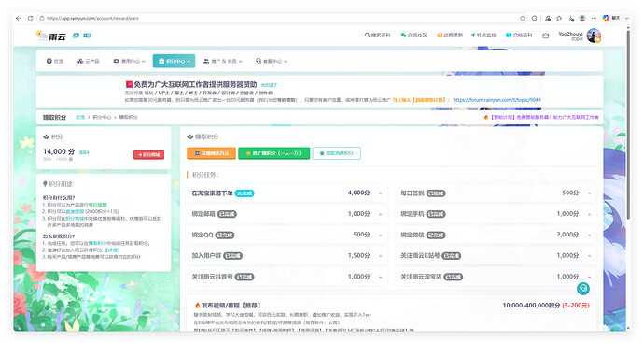Collapse the 绑定邮箱 task row
This screenshot has width=644, height=343.
[380, 214]
